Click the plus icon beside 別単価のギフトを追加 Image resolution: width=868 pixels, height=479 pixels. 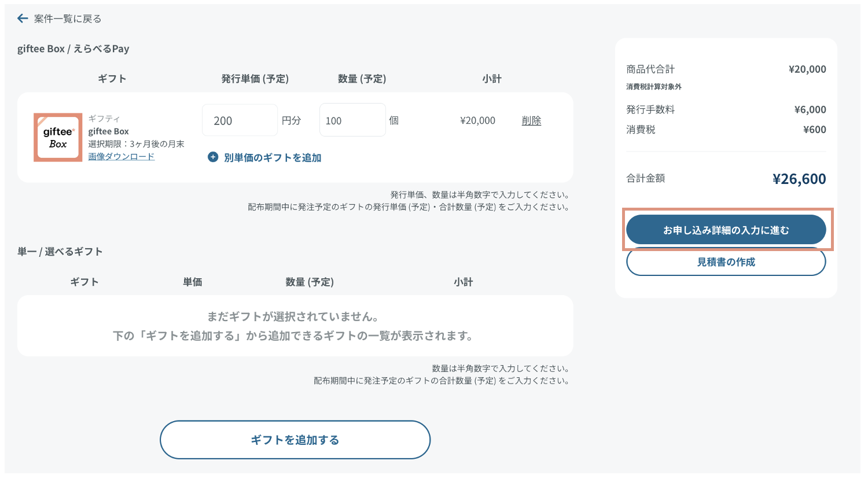[213, 157]
